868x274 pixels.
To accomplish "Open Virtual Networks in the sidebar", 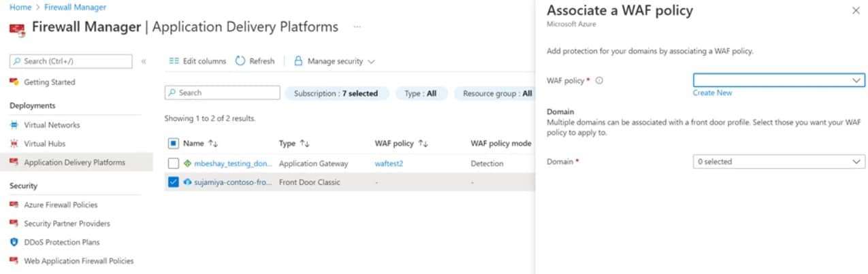I will [x=52, y=125].
